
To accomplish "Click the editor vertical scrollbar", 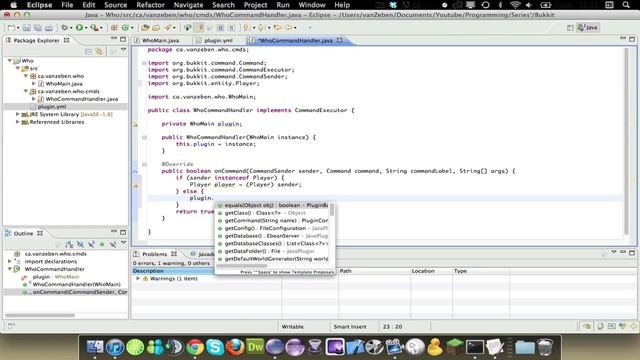I will point(626,141).
